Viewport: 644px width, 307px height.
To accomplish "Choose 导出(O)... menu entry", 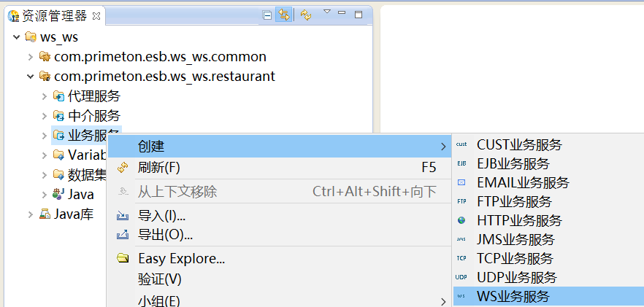I will (x=165, y=235).
